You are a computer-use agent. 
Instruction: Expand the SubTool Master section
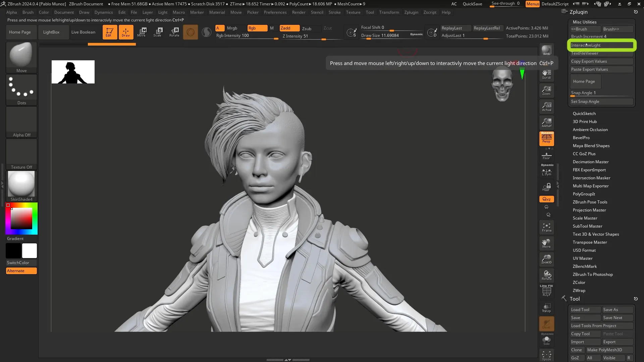587,226
